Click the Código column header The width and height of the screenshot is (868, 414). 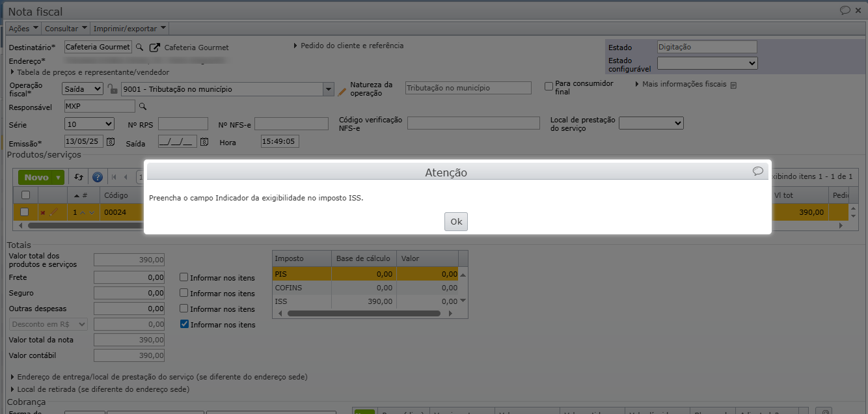120,195
